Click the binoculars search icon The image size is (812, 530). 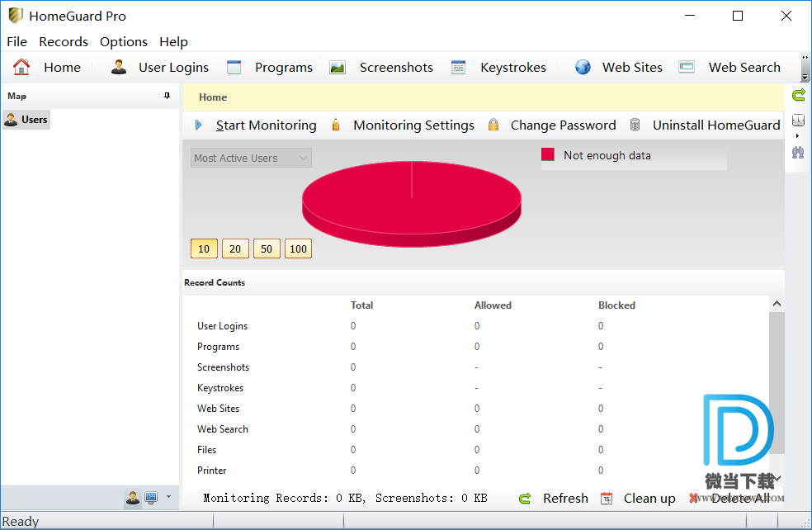click(799, 153)
